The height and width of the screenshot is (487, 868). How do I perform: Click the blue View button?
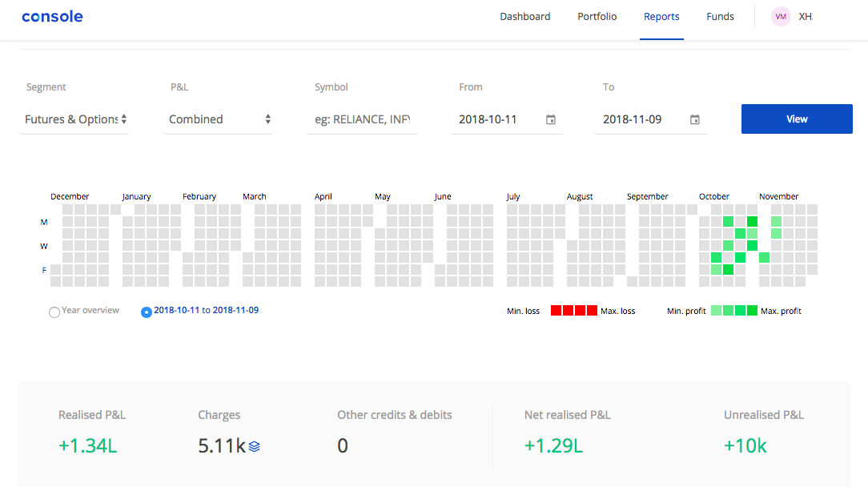pos(797,119)
